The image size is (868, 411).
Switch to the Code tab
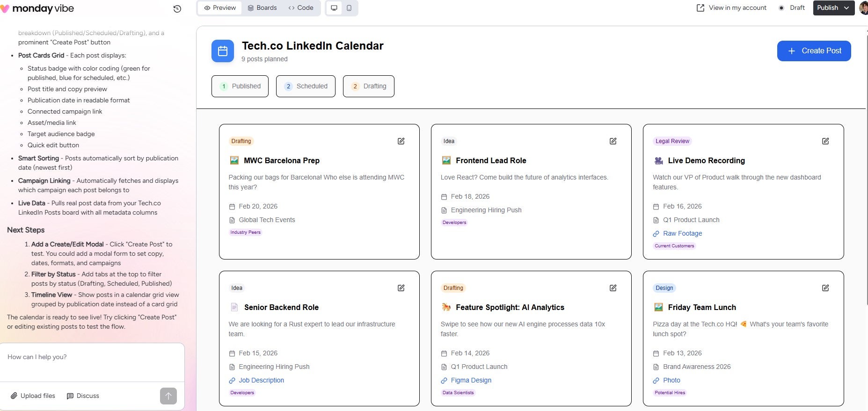pyautogui.click(x=301, y=8)
